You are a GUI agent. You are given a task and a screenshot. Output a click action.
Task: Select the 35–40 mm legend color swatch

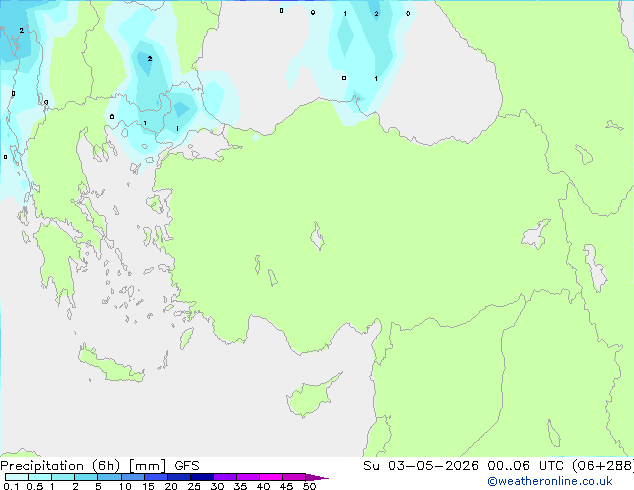point(248,477)
